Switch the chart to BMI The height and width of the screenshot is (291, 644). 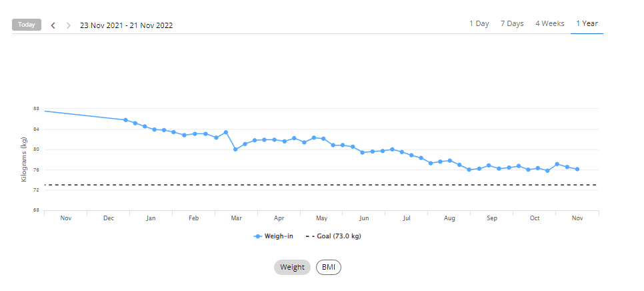[x=329, y=267]
